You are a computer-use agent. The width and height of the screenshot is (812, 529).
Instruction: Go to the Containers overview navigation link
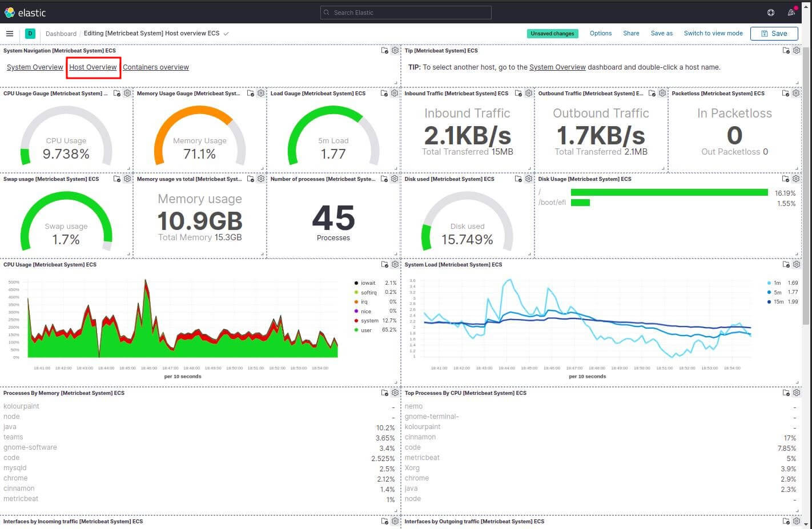pyautogui.click(x=156, y=67)
